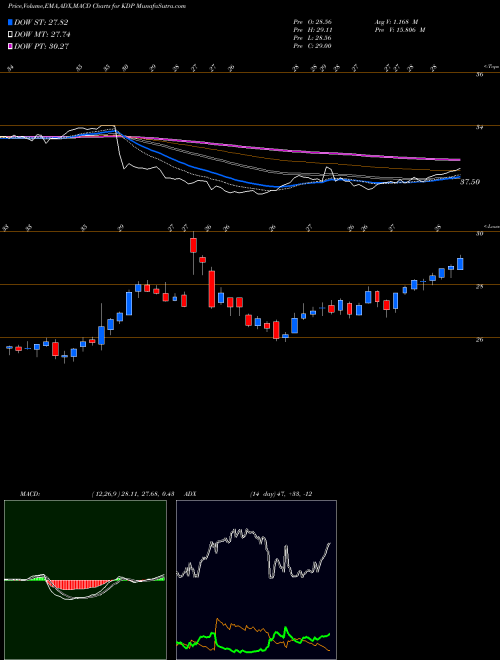Click the 36 axis label on EMA chart
This screenshot has height=660, width=500.
pos(479,75)
